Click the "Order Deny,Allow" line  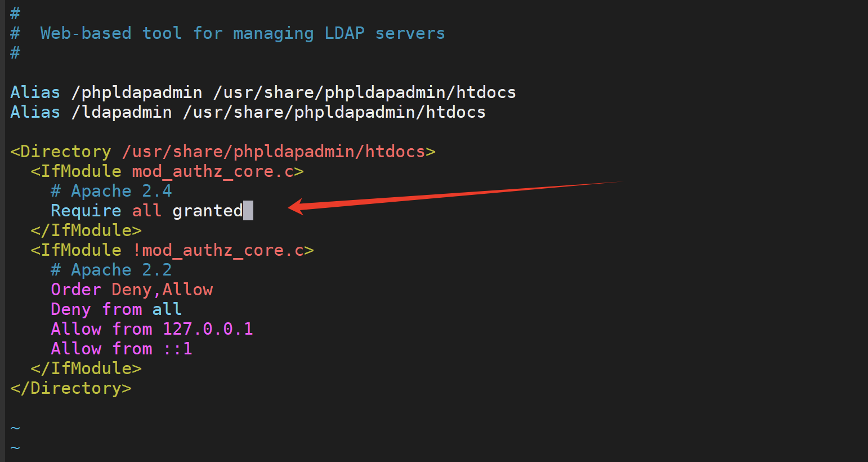[x=132, y=290]
